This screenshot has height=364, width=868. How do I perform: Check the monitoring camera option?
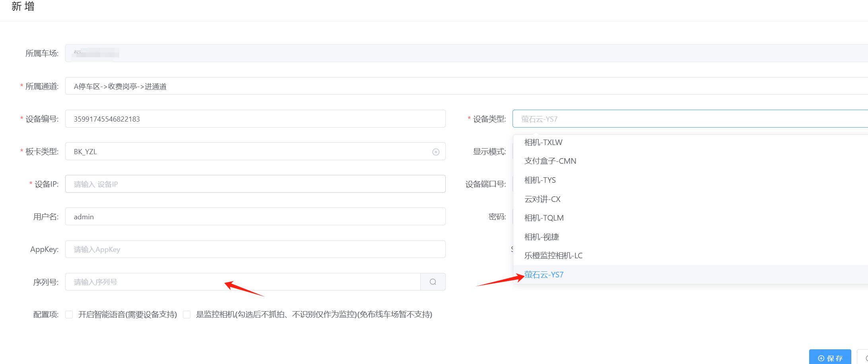(187, 314)
